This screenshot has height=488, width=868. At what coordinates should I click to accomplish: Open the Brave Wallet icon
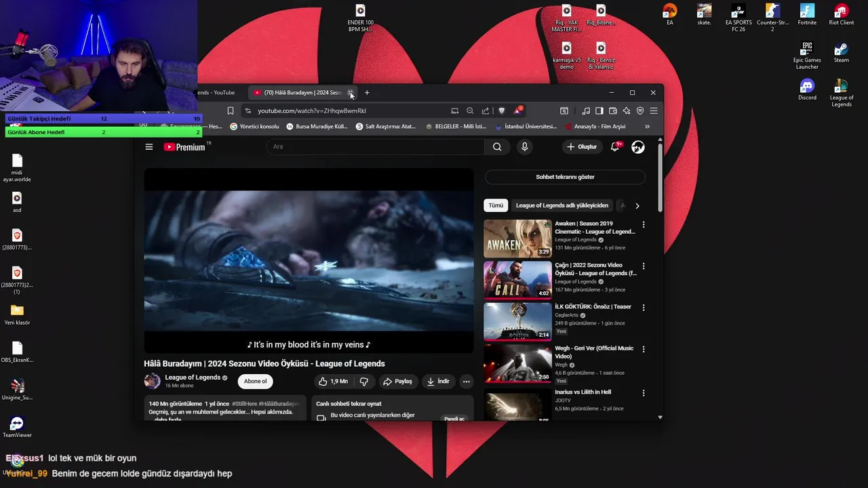click(x=613, y=110)
